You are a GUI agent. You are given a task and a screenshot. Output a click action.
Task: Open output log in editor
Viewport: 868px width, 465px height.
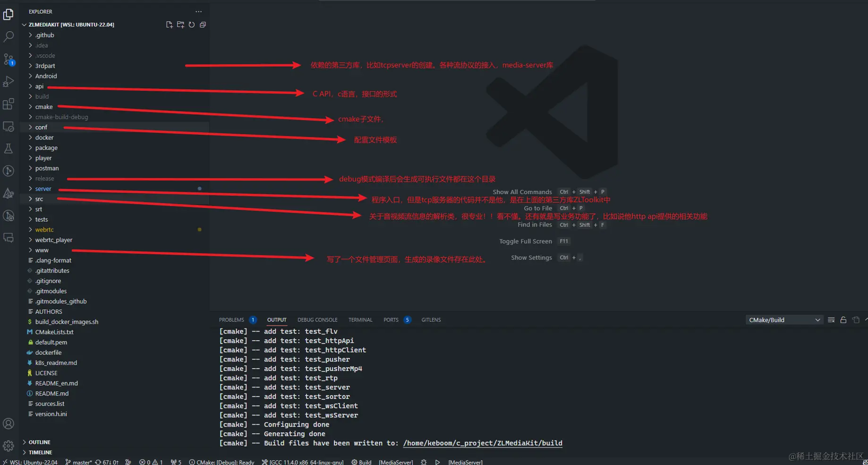point(856,320)
